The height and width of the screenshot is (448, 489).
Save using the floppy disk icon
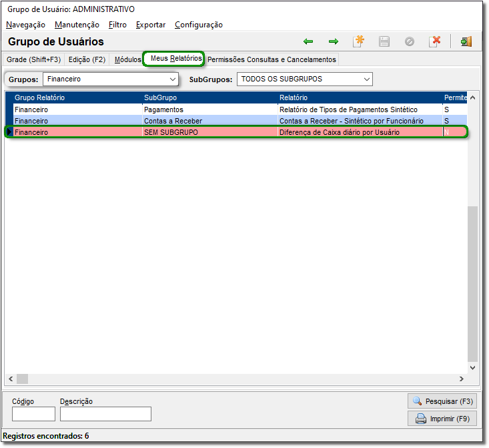click(x=384, y=41)
